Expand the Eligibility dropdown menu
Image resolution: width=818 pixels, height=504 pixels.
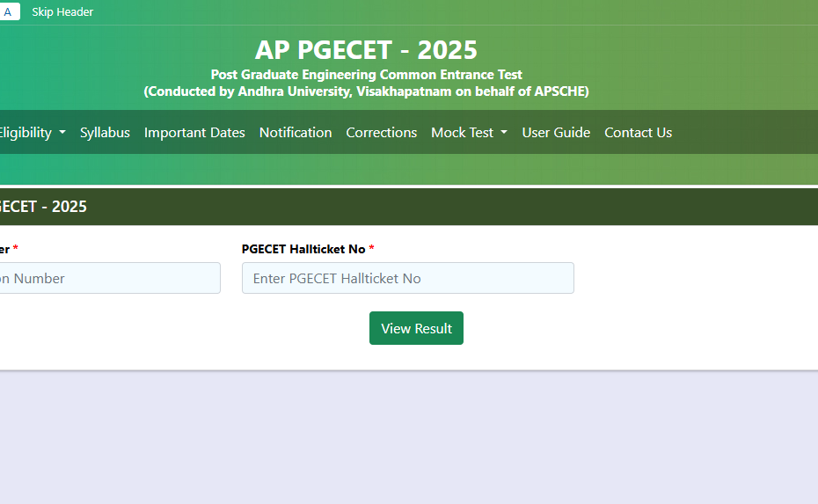33,133
